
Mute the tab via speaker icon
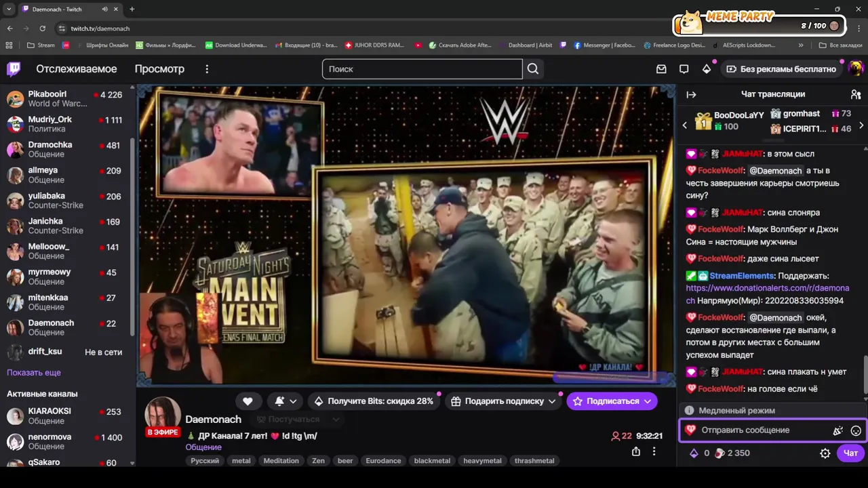(x=105, y=9)
